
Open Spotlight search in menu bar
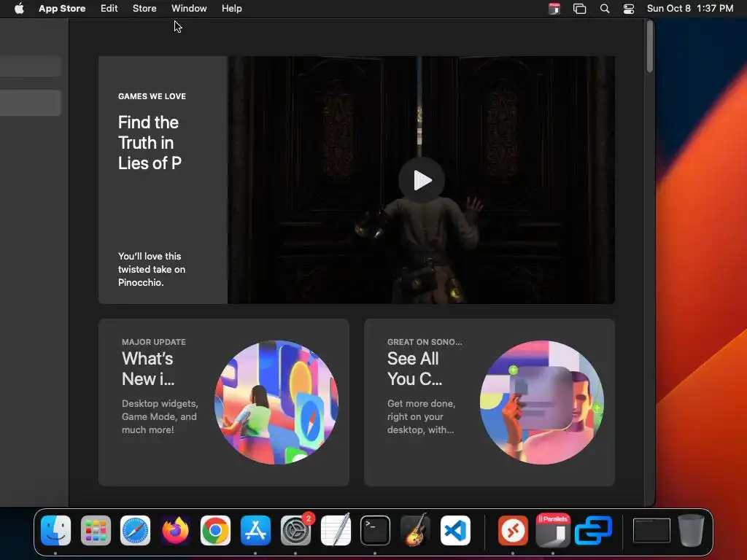point(605,9)
